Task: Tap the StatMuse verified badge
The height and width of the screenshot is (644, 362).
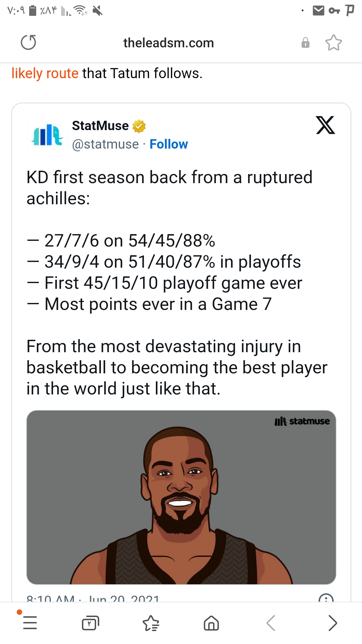Action: [139, 126]
